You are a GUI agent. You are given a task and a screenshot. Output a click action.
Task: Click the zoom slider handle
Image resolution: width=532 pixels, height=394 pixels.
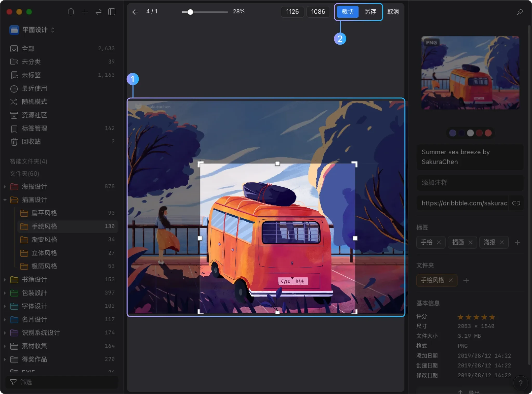click(x=190, y=12)
